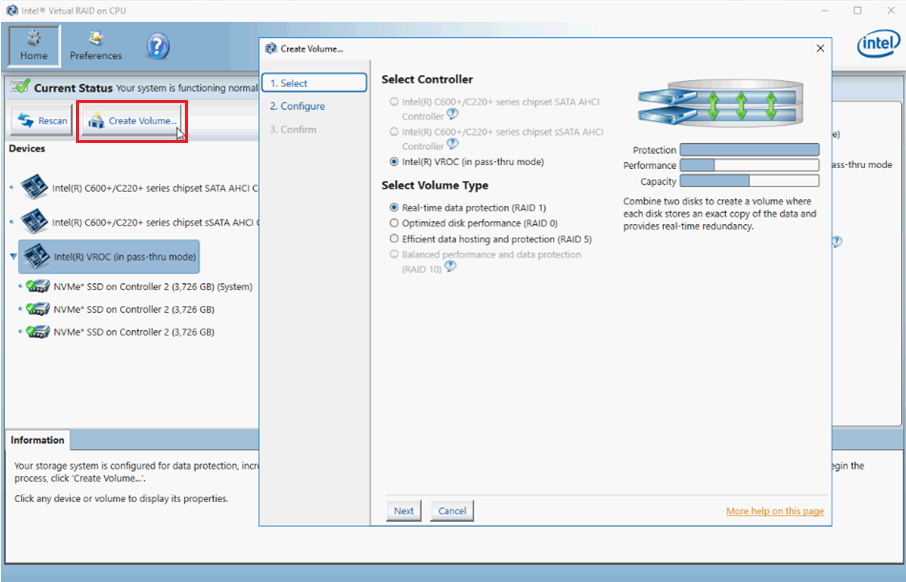Screen dimensions: 906x582
Task: Select the Intel(R) VROC (in pass-thru mode) device
Action: [x=109, y=257]
